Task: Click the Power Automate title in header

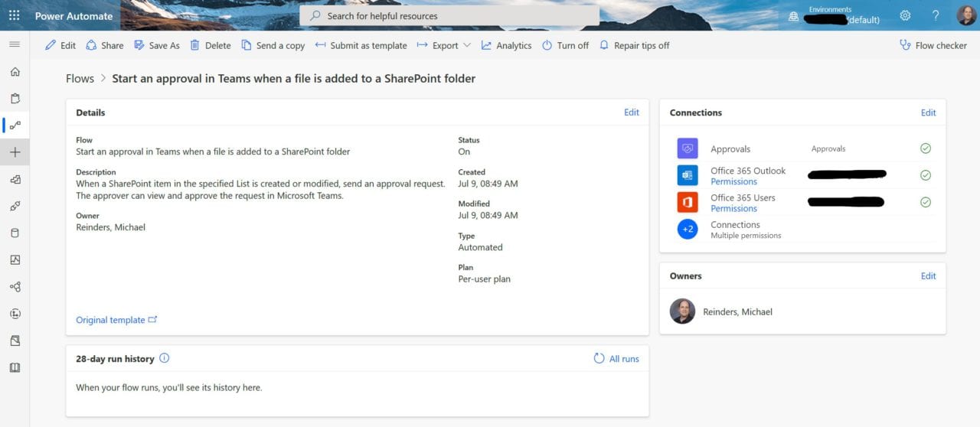Action: (73, 15)
